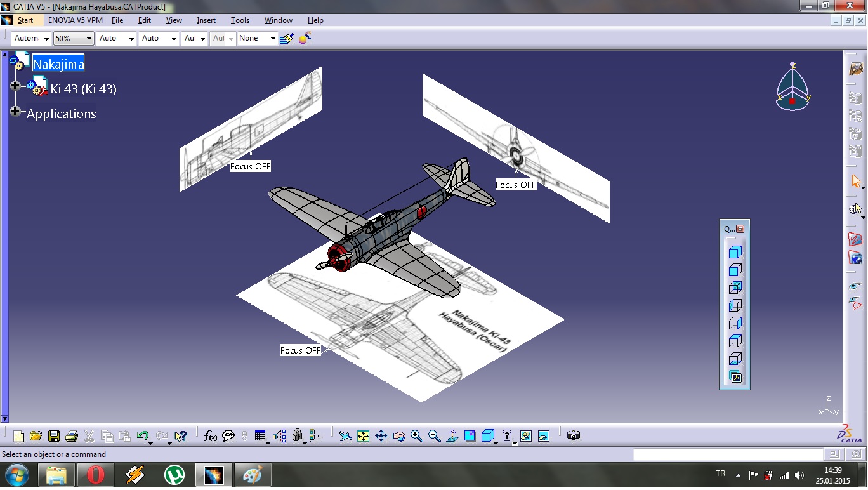Open the Start menu
The height and width of the screenshot is (490, 868).
pyautogui.click(x=25, y=20)
